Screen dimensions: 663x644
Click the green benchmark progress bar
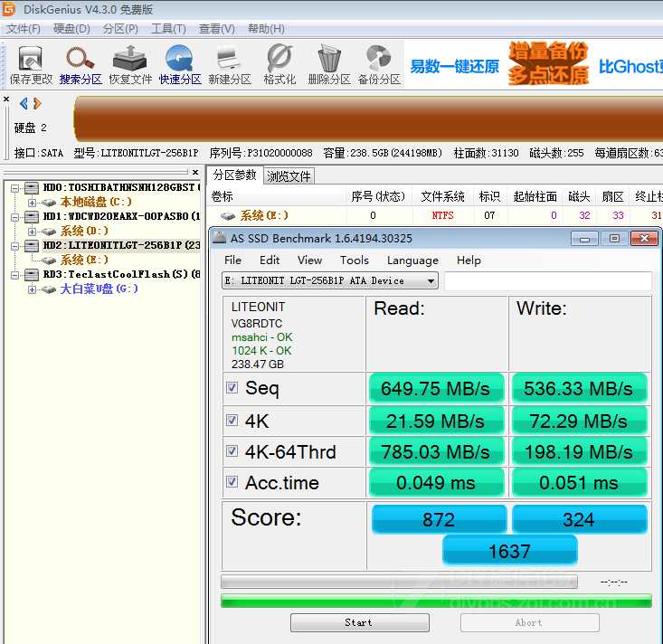click(x=436, y=601)
